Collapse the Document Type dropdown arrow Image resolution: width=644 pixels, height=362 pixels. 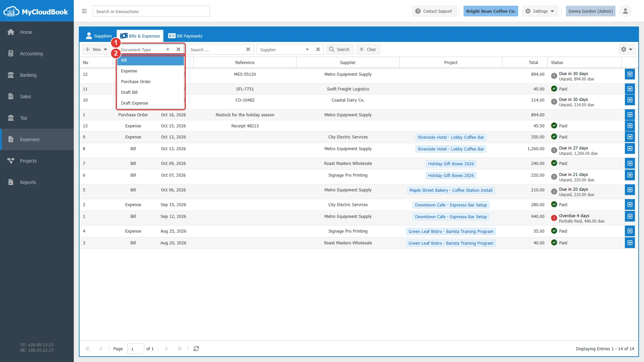pyautogui.click(x=168, y=49)
